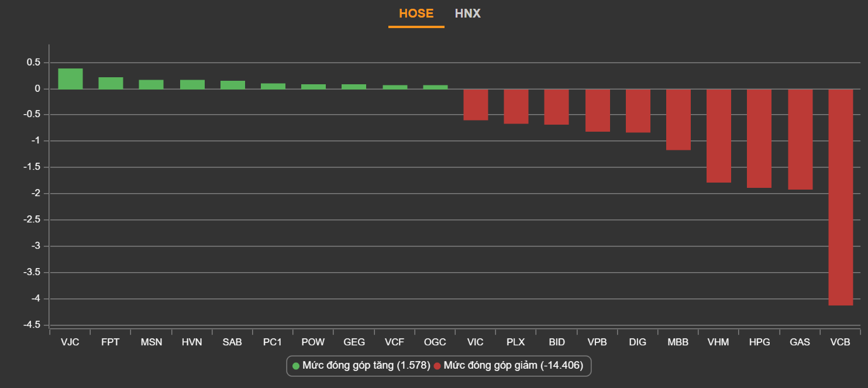Viewport: 868px width, 388px height.
Task: Select the MBB red bar
Action: [678, 119]
